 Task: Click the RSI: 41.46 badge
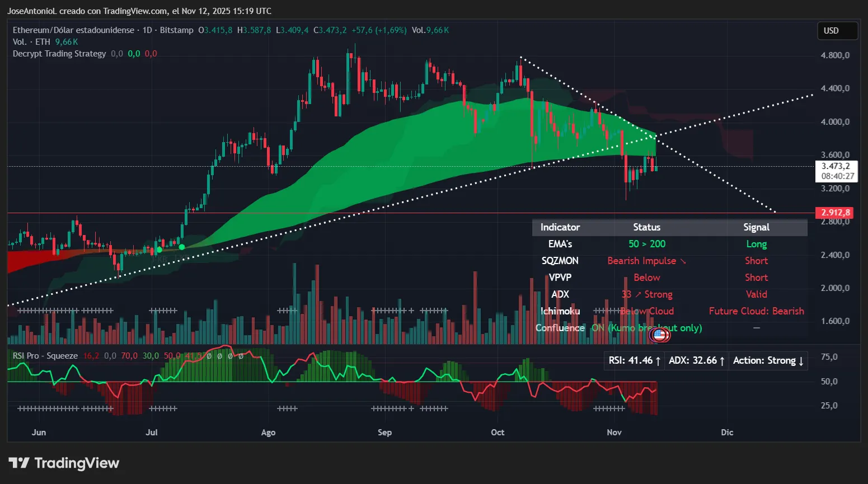(x=634, y=360)
